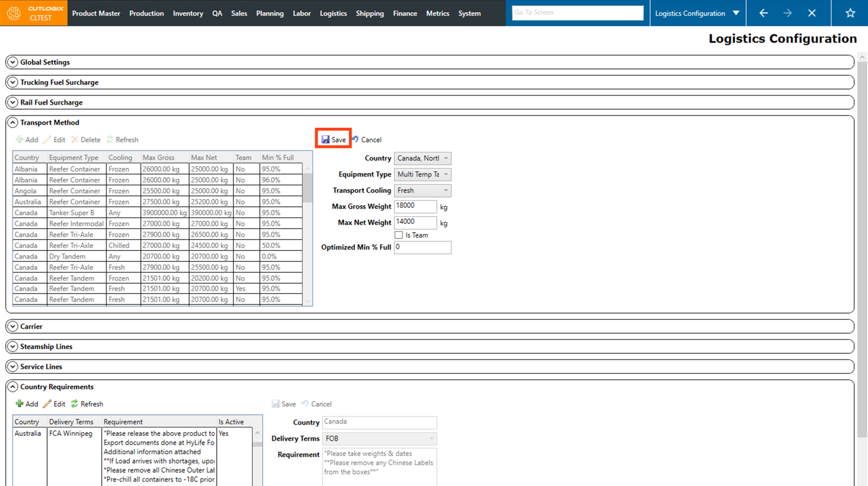Collapse the Transport Method section
Image resolution: width=868 pixels, height=486 pixels.
click(13, 123)
